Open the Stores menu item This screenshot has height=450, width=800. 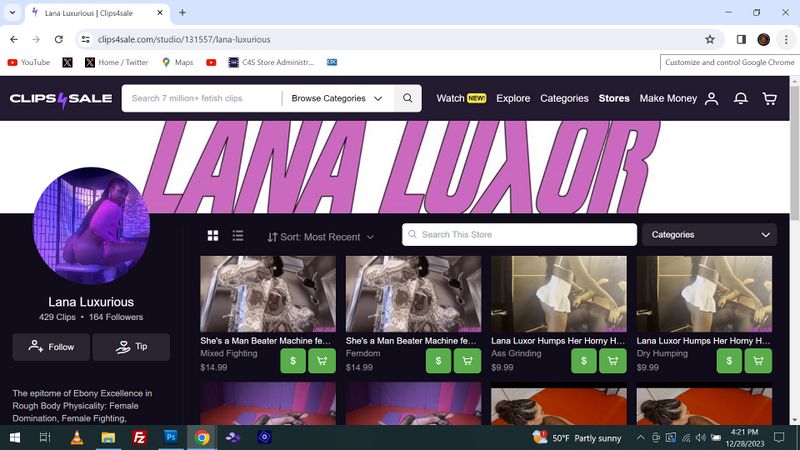pyautogui.click(x=614, y=98)
